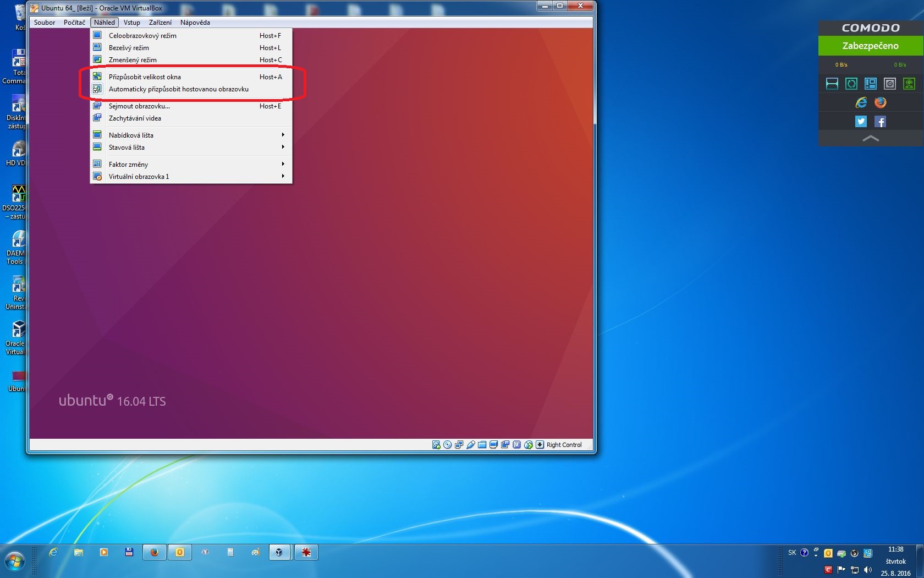
Task: Click third Comodo widget layout icon
Action: pos(871,83)
